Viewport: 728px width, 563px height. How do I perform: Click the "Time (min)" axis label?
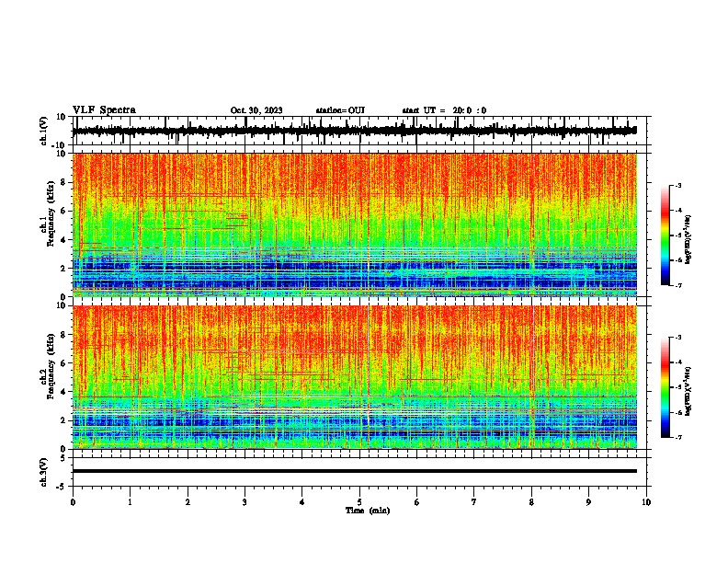[x=368, y=511]
